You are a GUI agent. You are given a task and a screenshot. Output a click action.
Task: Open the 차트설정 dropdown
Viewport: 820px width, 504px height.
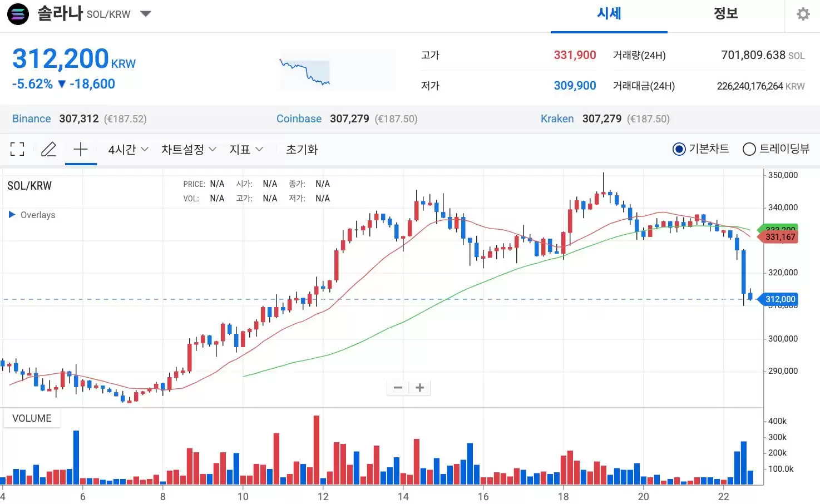(188, 149)
